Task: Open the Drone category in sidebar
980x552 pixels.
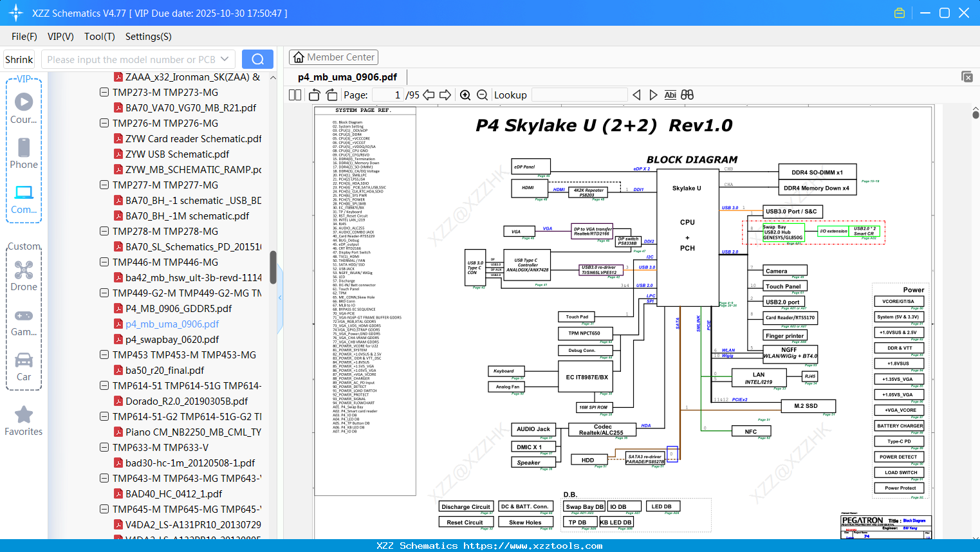Action: (24, 277)
